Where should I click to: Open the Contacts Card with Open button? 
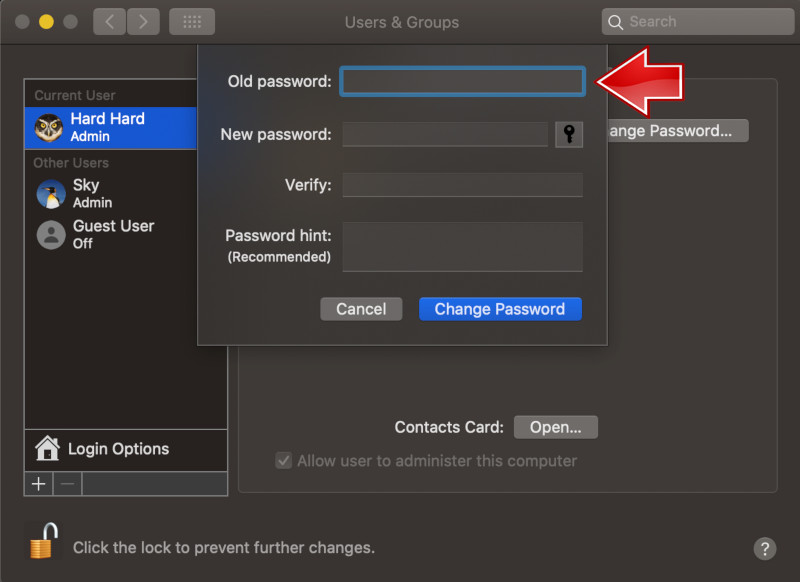(x=555, y=427)
